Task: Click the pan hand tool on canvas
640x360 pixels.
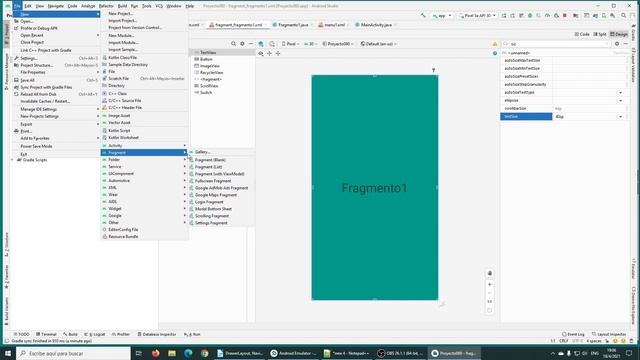Action: (490, 273)
